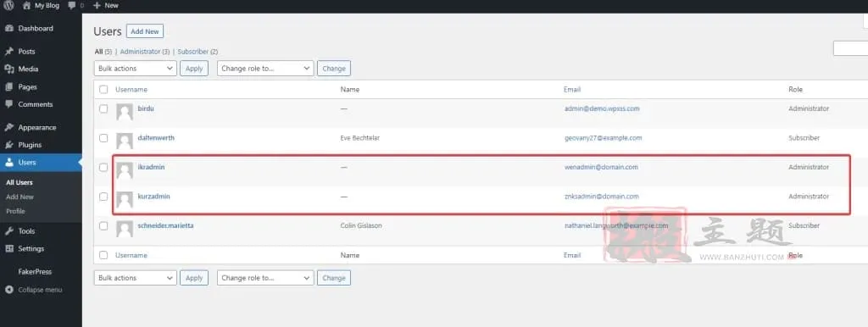Click the bottom Apply button
Viewport: 868px width, 327px height.
[x=194, y=278]
